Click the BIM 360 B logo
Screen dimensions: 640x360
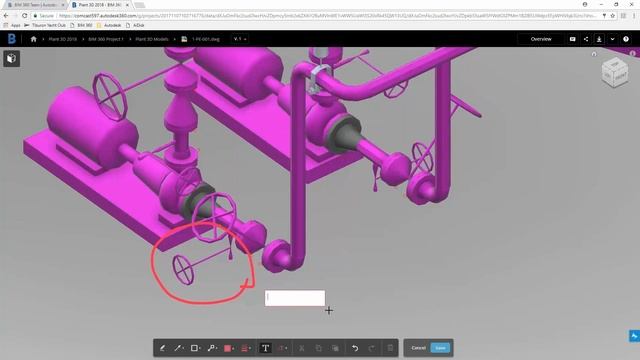(x=12, y=39)
